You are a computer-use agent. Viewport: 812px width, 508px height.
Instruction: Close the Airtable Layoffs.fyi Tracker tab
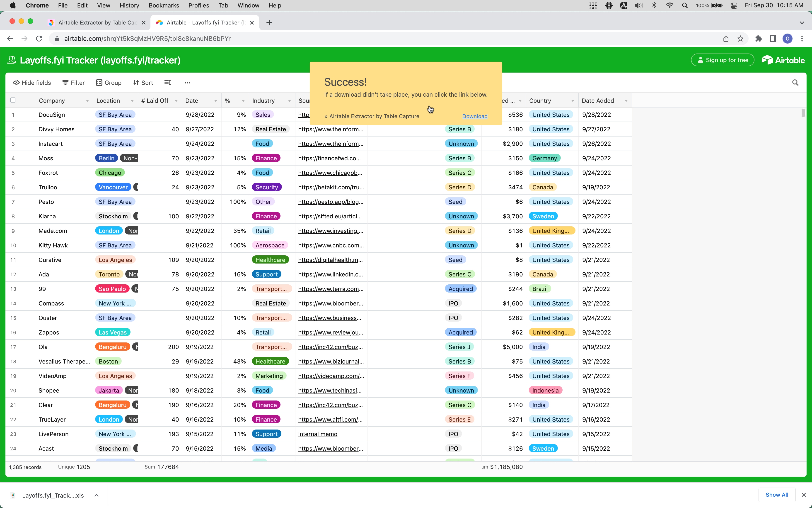pos(252,22)
